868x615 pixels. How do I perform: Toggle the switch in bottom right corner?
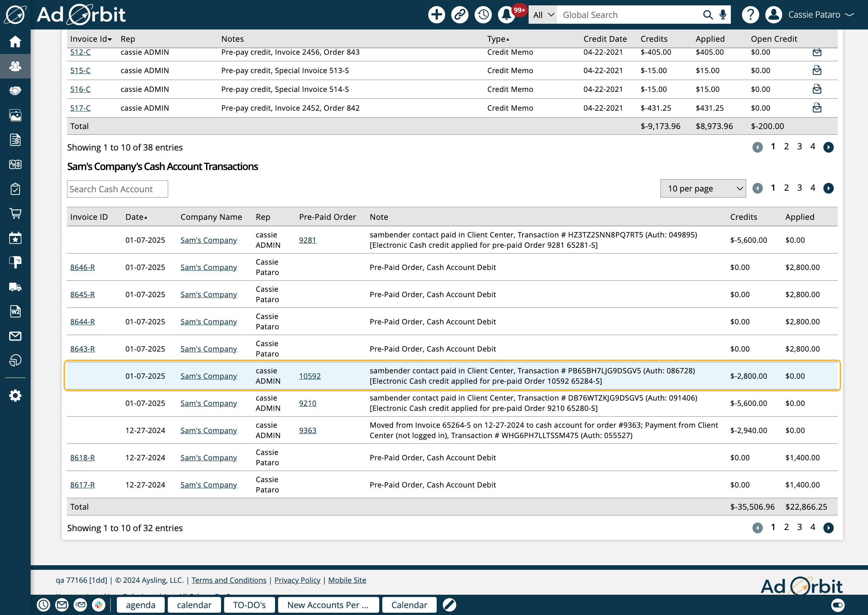(838, 605)
